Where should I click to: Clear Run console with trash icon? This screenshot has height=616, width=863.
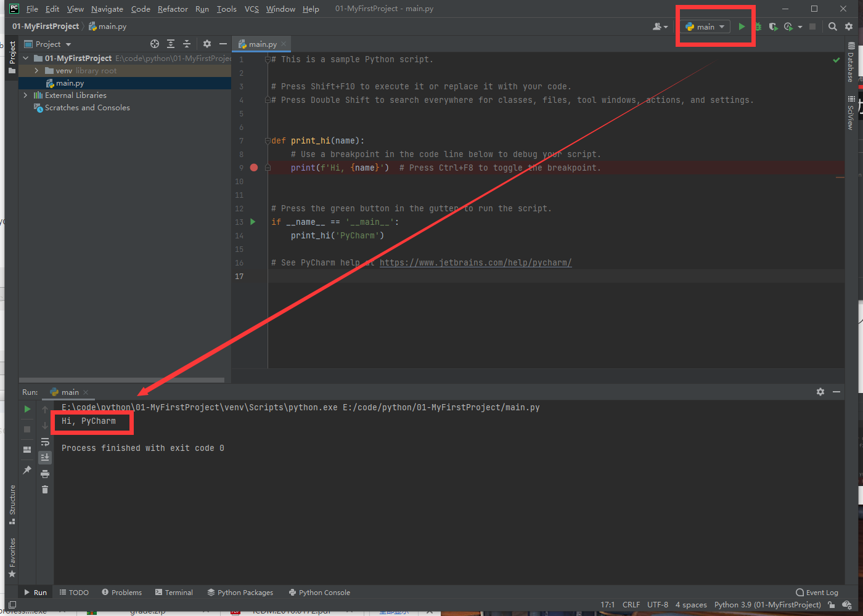tap(45, 490)
